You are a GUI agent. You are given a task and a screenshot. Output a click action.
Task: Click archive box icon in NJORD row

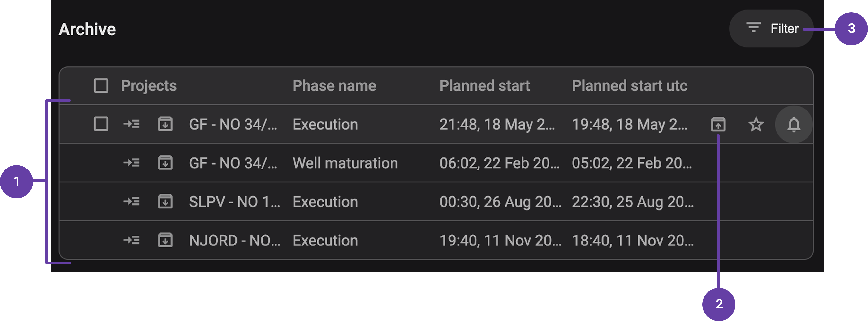pyautogui.click(x=165, y=240)
